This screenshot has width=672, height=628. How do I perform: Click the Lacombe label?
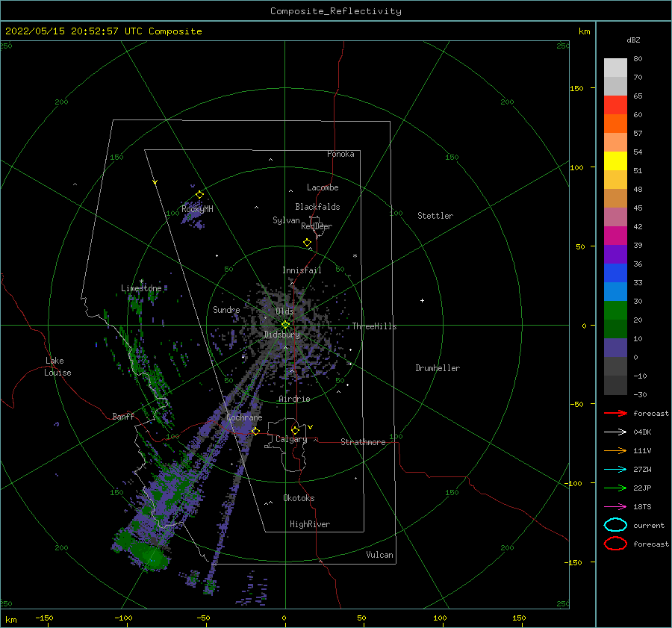click(x=323, y=187)
